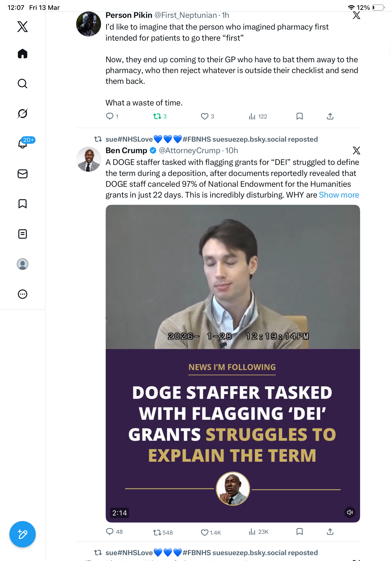Screen dimensions: 392x561
Task: Open Notifications showing 20+ badge
Action: (23, 143)
